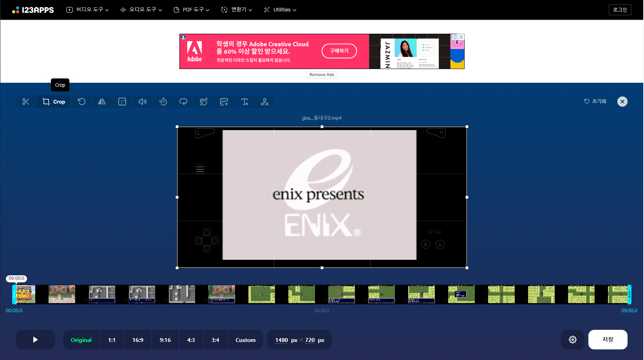
Task: Select 3:4 aspect ratio
Action: (215, 340)
